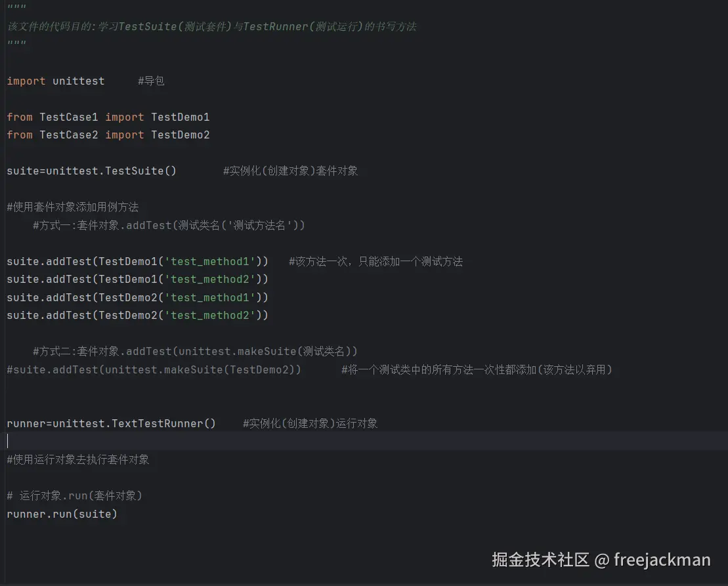This screenshot has width=728, height=586.
Task: Click the "#使用运行对象去执行套件对象" comment
Action: pyautogui.click(x=78, y=460)
